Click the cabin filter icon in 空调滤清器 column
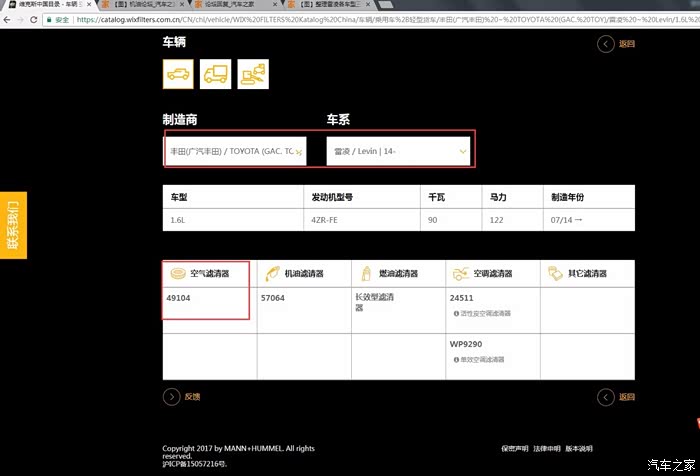 pyautogui.click(x=461, y=273)
